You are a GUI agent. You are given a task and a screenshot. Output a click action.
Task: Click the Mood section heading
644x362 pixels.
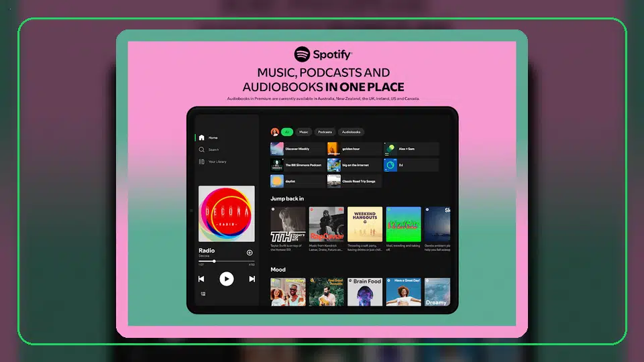278,269
